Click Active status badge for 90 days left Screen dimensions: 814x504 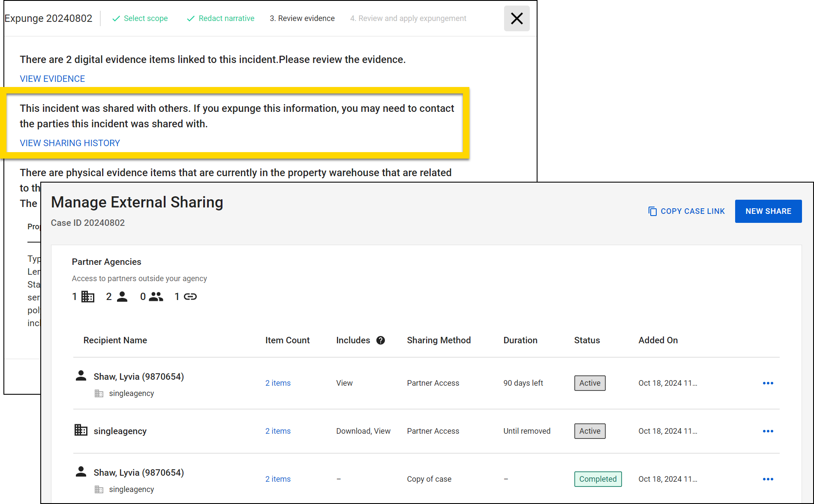pyautogui.click(x=590, y=383)
